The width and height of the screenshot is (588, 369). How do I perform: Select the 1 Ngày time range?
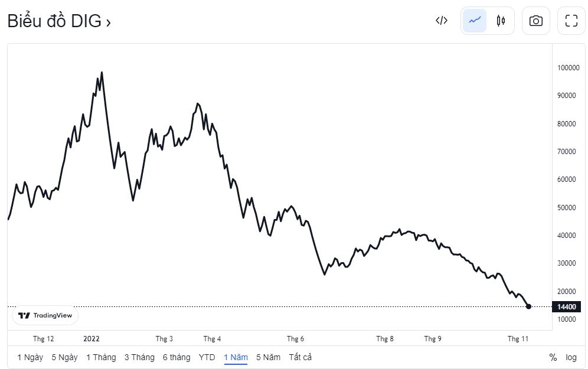tap(30, 357)
